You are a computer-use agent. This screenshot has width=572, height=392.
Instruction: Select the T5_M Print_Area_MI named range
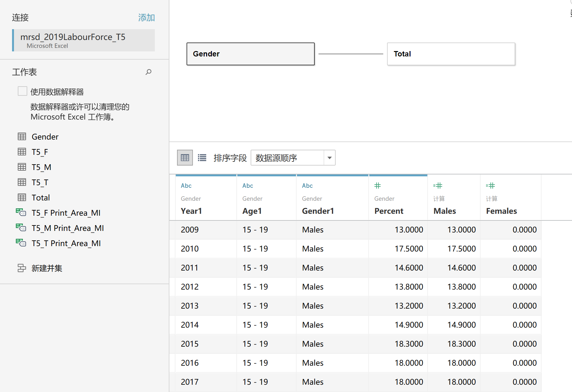point(68,228)
